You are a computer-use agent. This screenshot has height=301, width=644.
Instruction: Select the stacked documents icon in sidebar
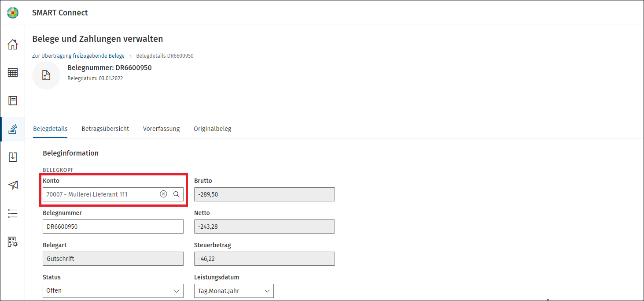[x=13, y=129]
